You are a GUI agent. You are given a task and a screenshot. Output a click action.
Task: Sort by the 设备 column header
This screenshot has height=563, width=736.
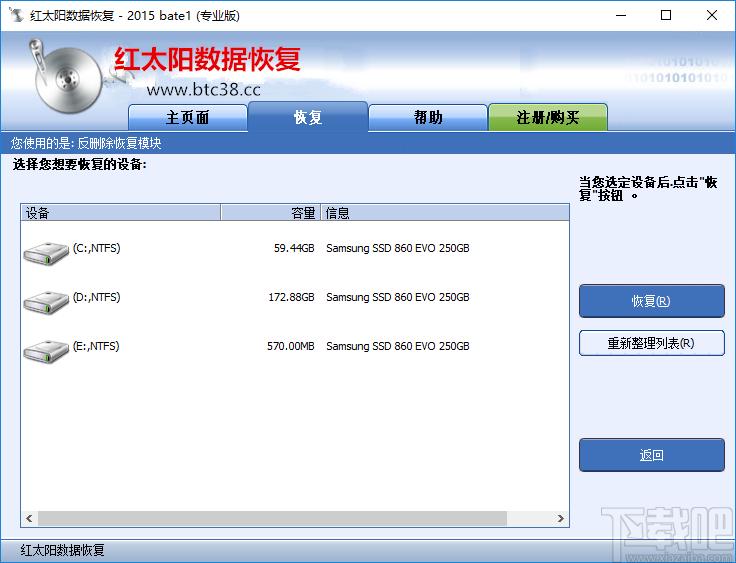tap(120, 213)
